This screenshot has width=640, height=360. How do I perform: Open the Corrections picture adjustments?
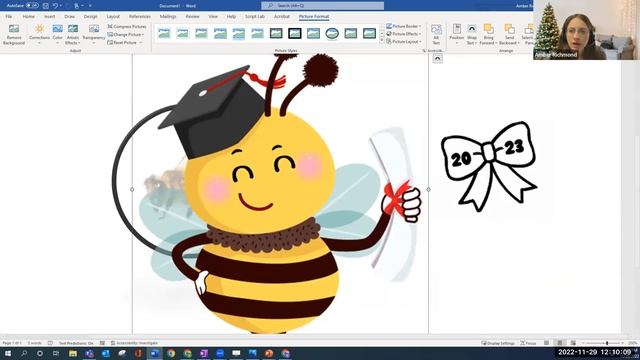[39, 34]
